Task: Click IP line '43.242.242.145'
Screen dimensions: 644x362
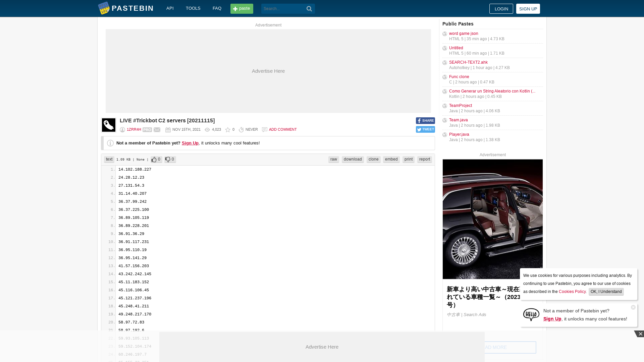Action: point(135,274)
